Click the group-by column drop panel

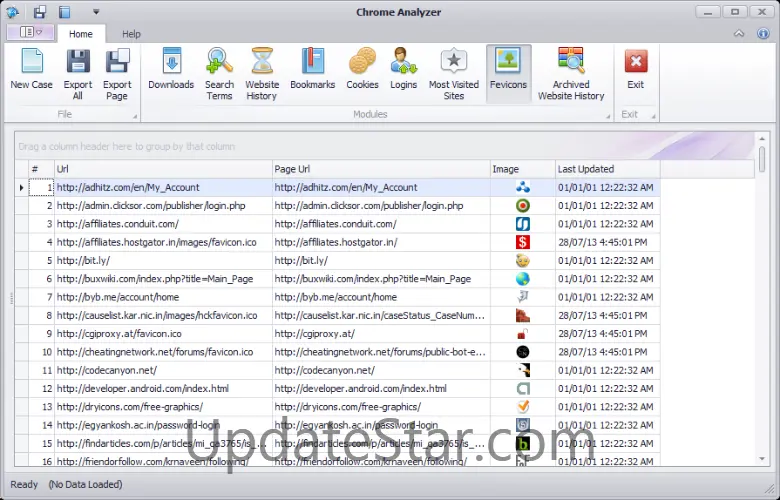(385, 146)
